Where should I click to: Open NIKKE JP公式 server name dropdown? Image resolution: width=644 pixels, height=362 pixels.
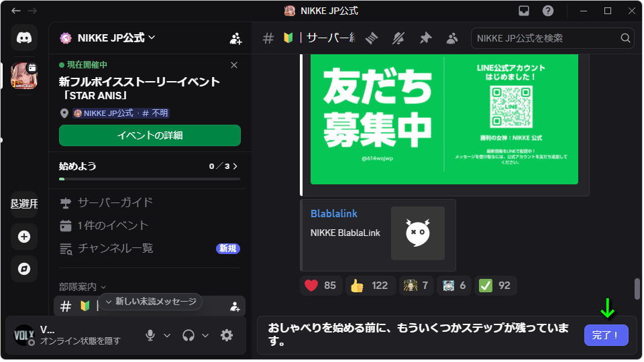(107, 38)
